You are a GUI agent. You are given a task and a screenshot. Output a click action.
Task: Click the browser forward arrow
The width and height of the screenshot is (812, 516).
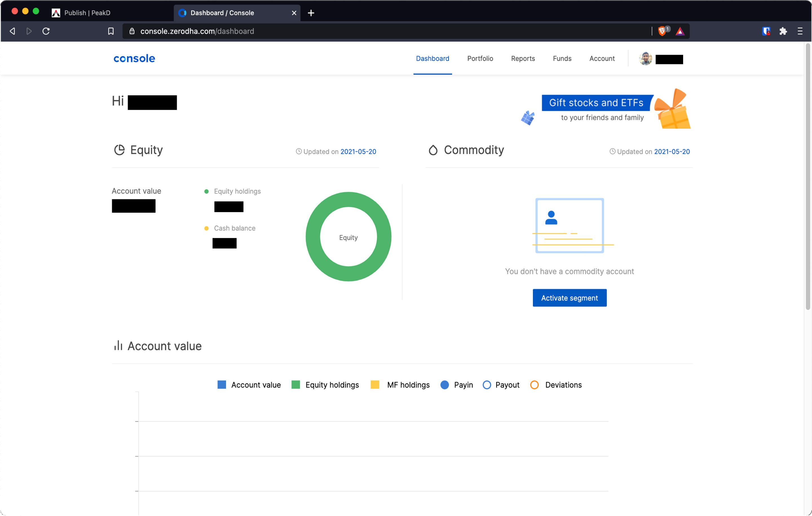[29, 31]
